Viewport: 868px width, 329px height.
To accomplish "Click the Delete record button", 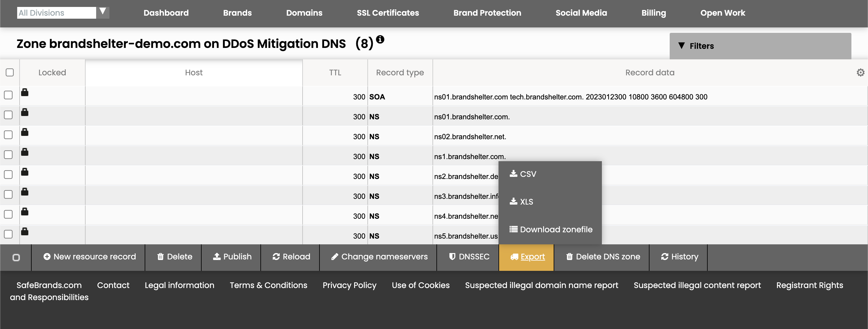I will click(175, 256).
